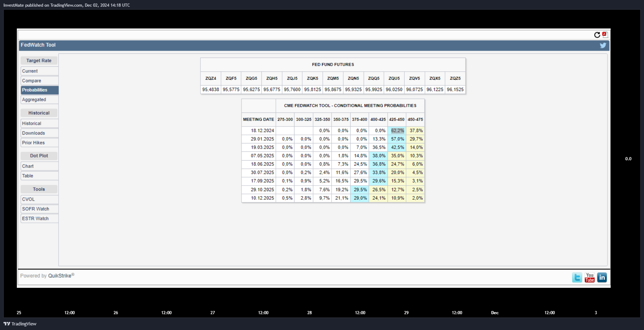644x330 pixels.
Task: Click the ZQH5 futures column header
Action: [272, 78]
